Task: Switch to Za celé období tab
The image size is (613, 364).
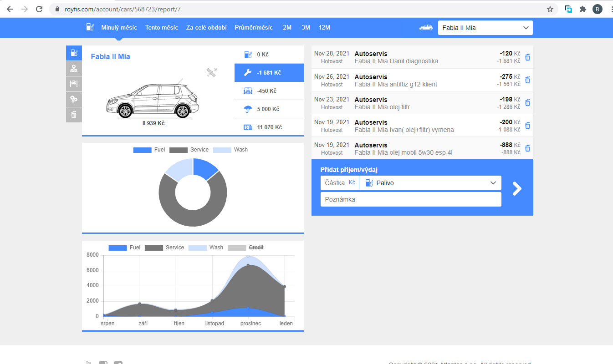Action: [206, 27]
